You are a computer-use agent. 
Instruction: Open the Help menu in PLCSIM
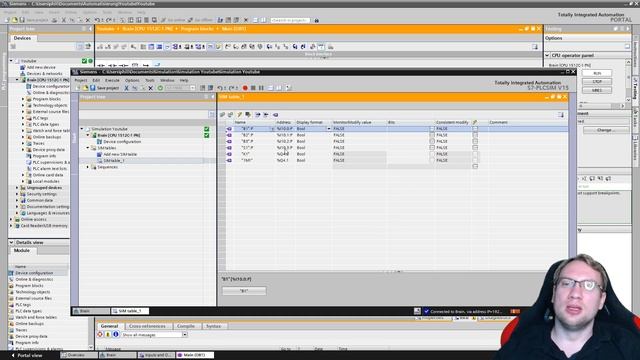point(184,80)
